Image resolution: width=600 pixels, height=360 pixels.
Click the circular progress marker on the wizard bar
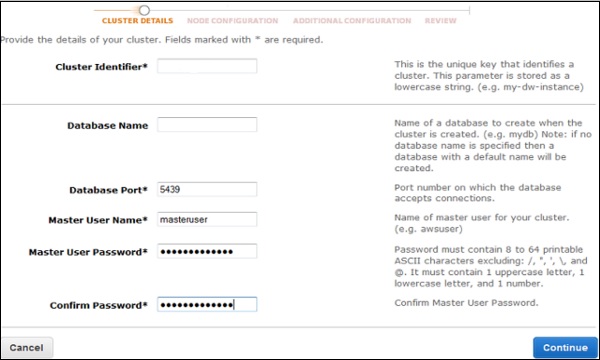click(144, 10)
